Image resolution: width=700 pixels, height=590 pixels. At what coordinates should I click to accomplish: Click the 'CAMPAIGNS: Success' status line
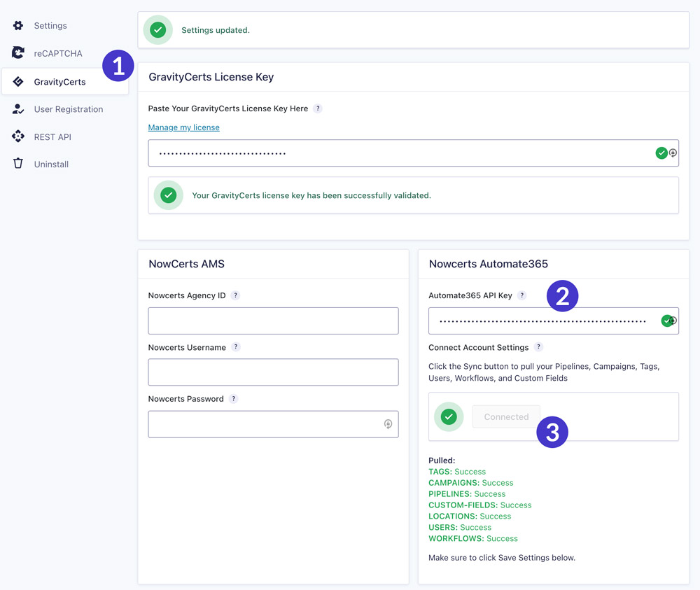(x=471, y=482)
